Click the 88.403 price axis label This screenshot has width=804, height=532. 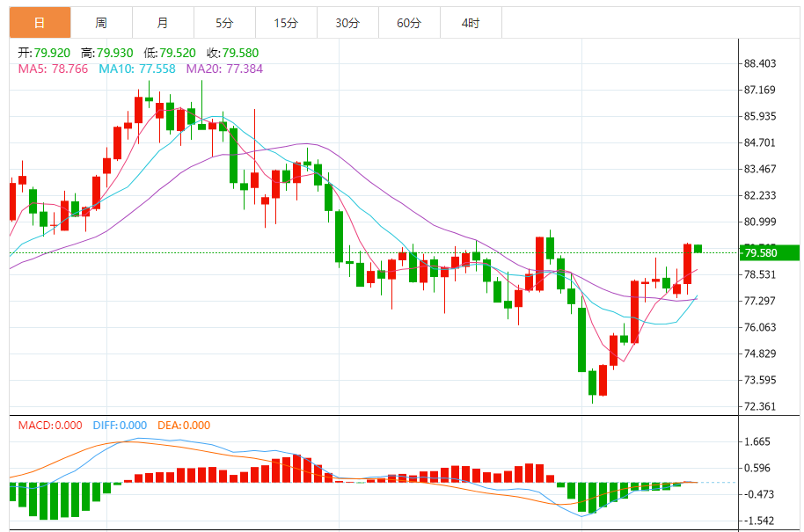pos(760,63)
